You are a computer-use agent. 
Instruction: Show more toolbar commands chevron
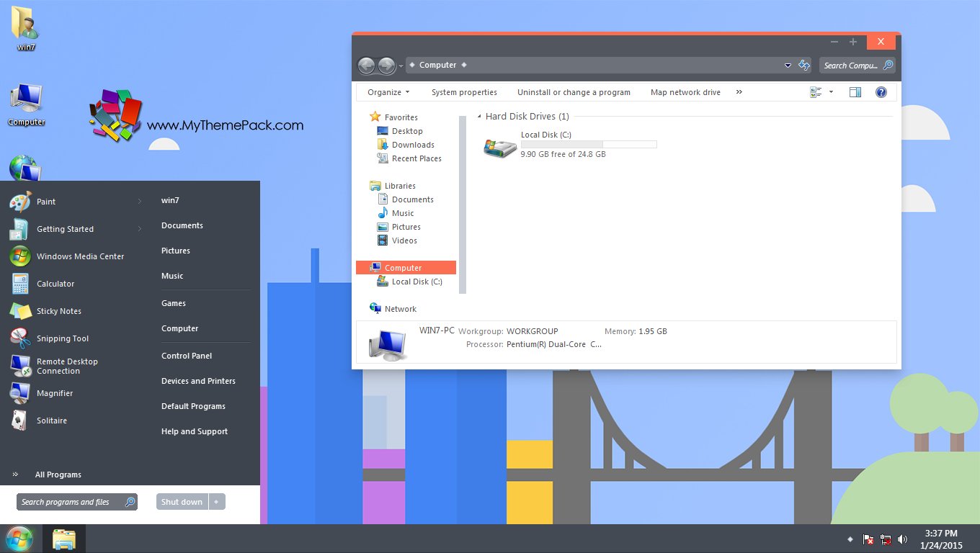(739, 92)
